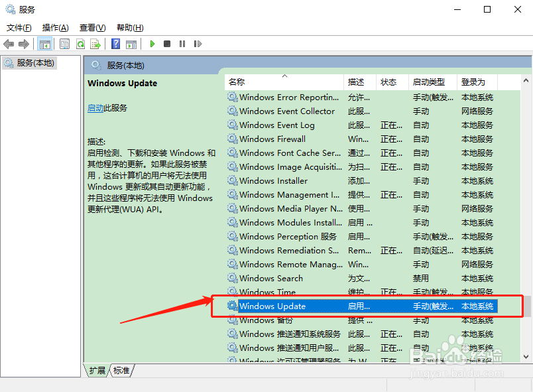Select Windows Perception 服务 row
The image size is (533, 392).
pyautogui.click(x=362, y=237)
